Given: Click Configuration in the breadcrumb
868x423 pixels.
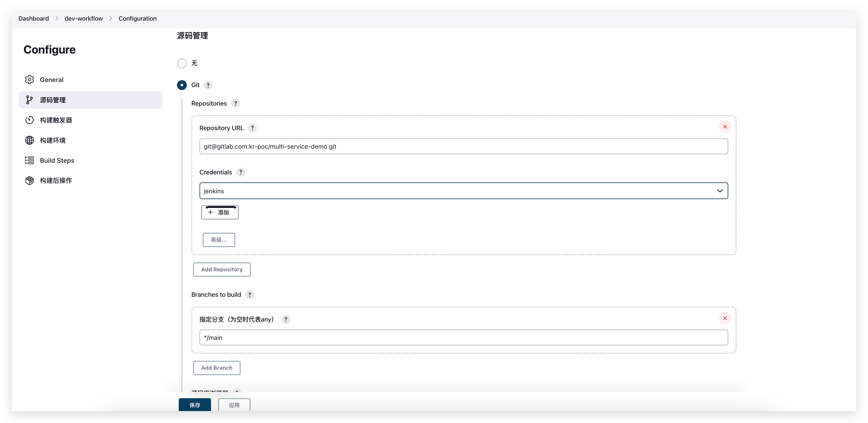Looking at the screenshot, I should click(137, 19).
